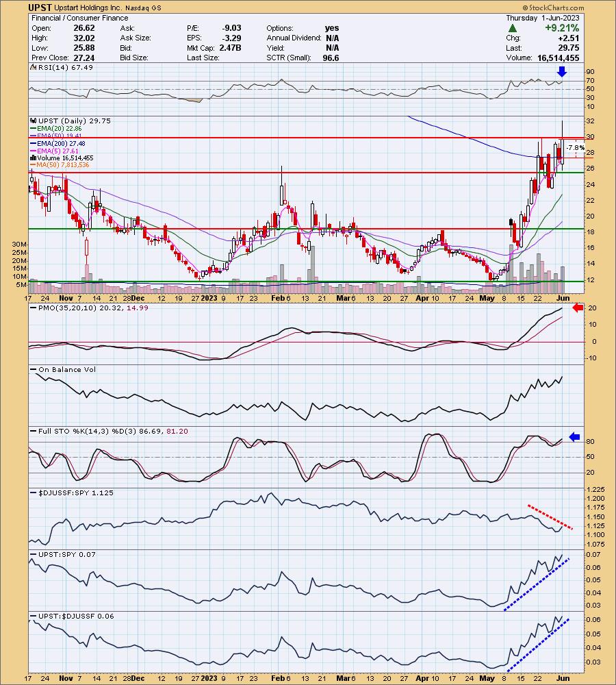Click the EPS value -3.29

(x=231, y=38)
